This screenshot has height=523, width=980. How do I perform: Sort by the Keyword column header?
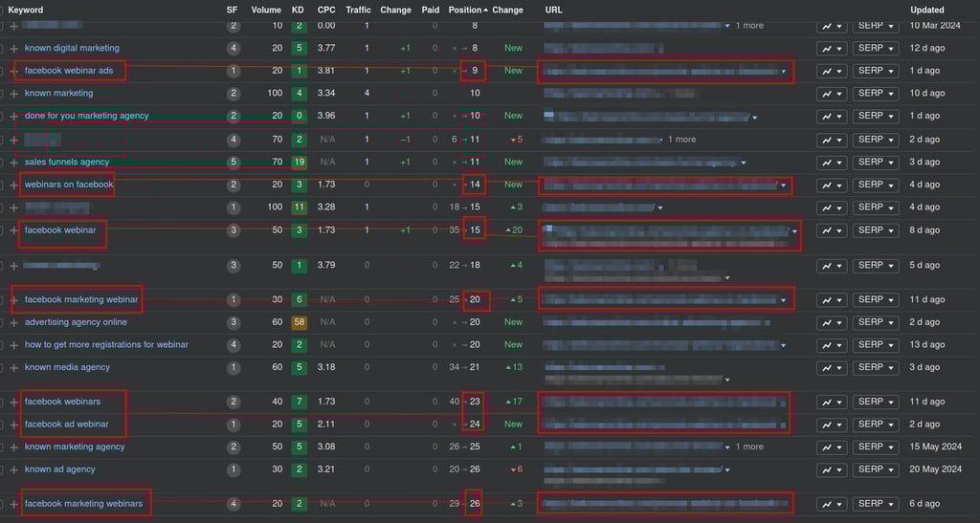[26, 10]
